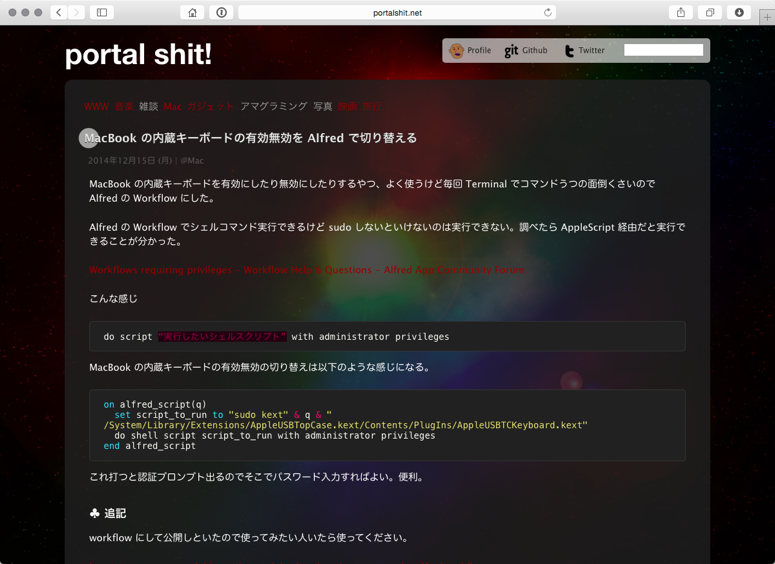Open the 雑談 category
This screenshot has height=564, width=775.
pyautogui.click(x=148, y=106)
